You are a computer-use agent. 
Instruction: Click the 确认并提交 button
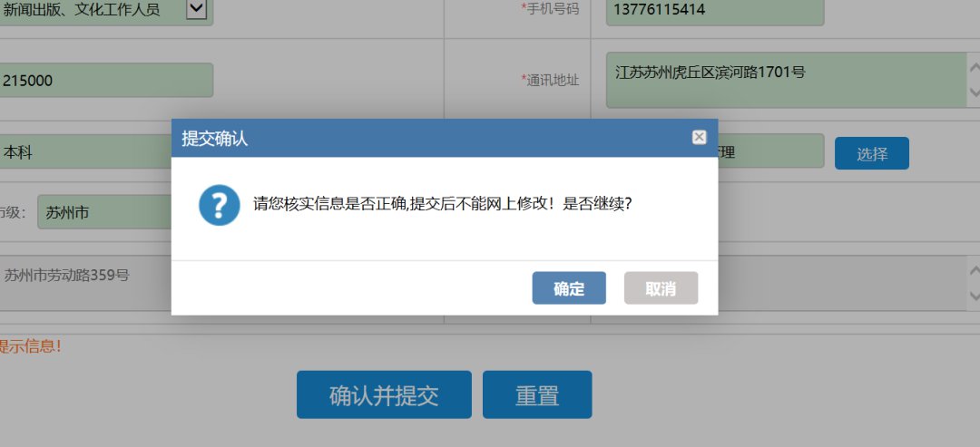coord(384,394)
